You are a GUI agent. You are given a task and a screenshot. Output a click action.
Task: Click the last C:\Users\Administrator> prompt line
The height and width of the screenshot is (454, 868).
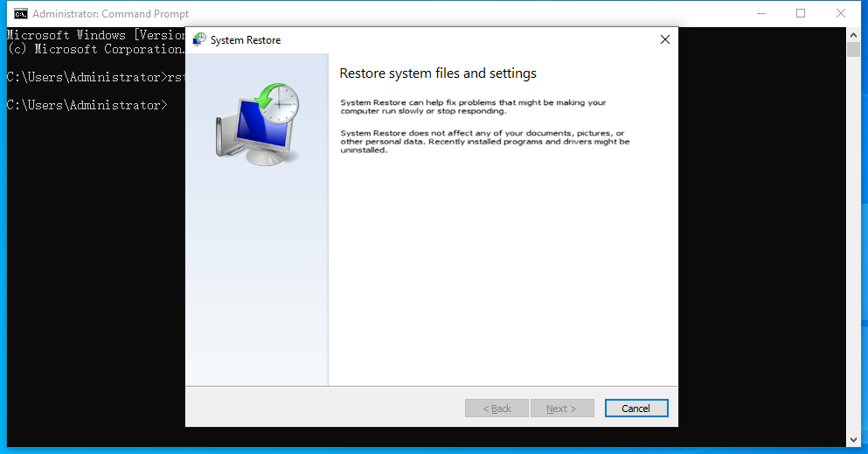pyautogui.click(x=87, y=105)
